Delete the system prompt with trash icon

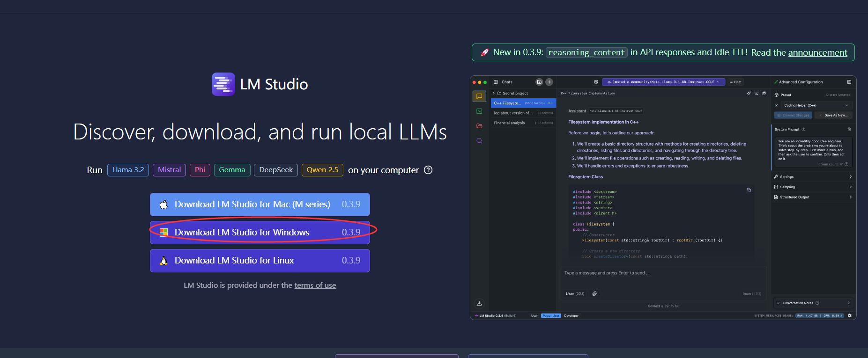tap(849, 130)
